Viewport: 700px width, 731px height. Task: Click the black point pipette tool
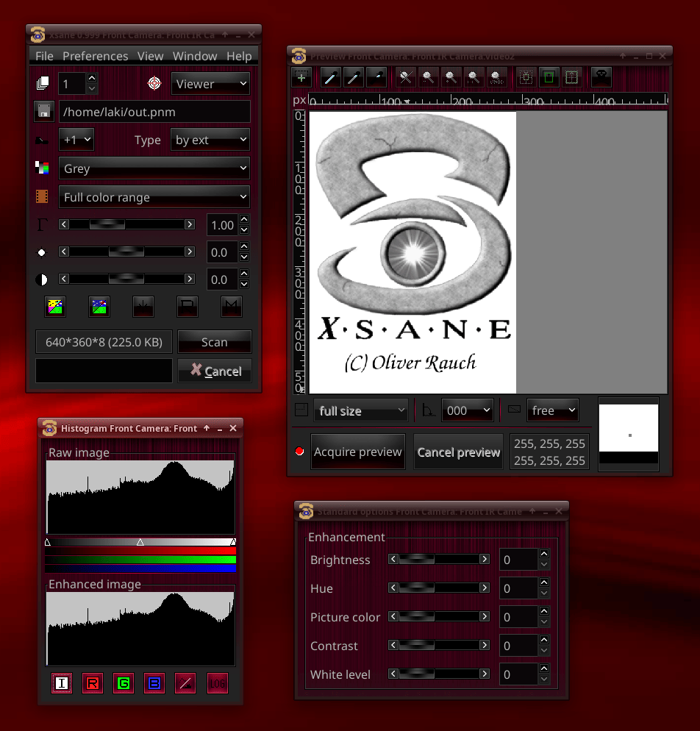(376, 77)
